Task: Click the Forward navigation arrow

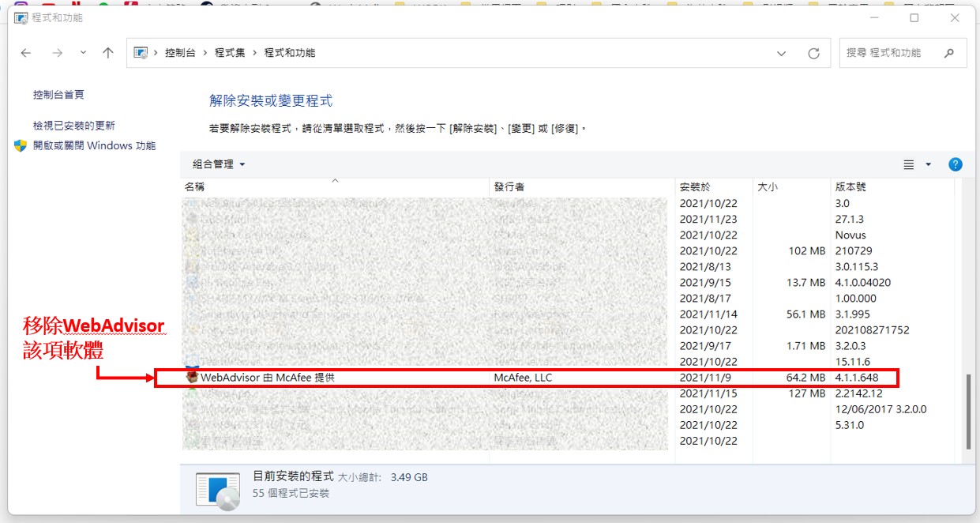Action: tap(57, 53)
